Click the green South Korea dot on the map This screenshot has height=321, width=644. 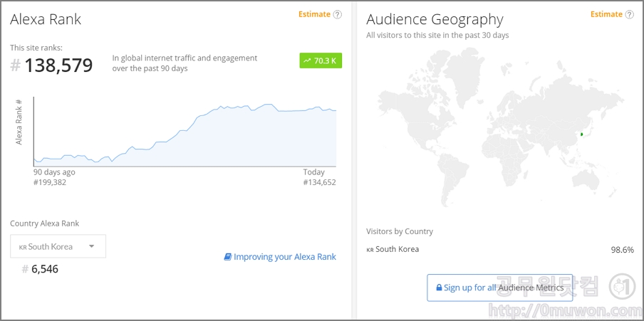(582, 134)
